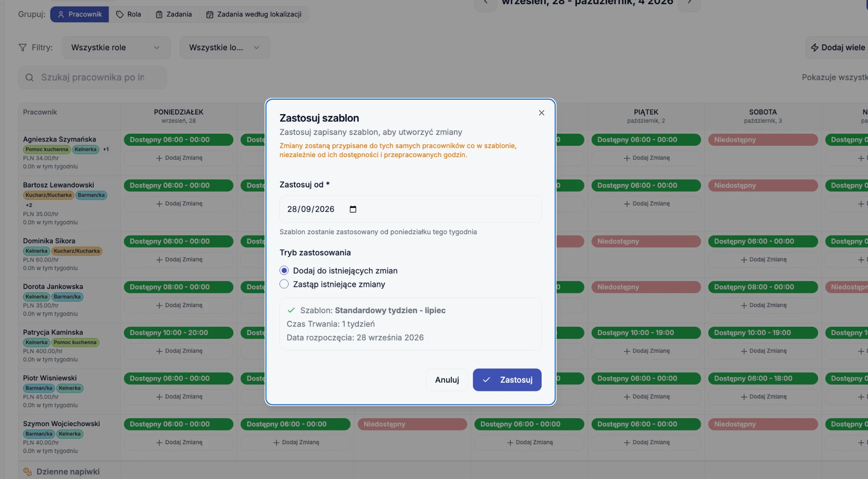
Task: Click Niedostępny badge for Dominika Sikora Friday
Action: point(646,241)
